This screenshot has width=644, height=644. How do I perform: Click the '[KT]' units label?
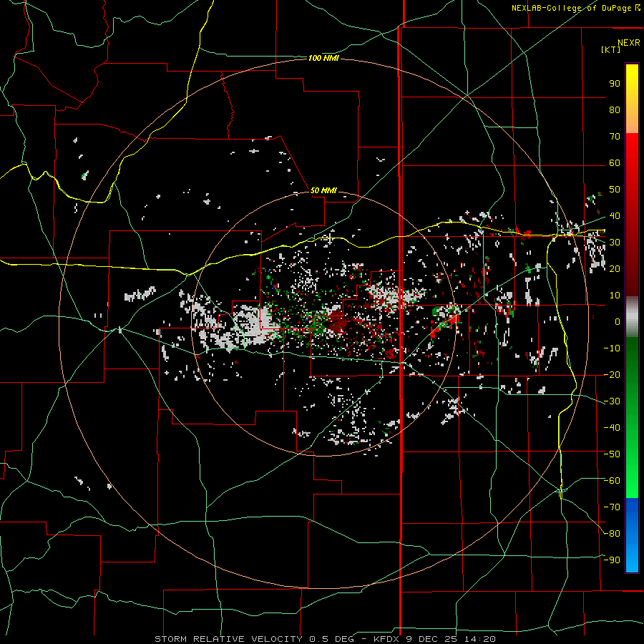[610, 49]
